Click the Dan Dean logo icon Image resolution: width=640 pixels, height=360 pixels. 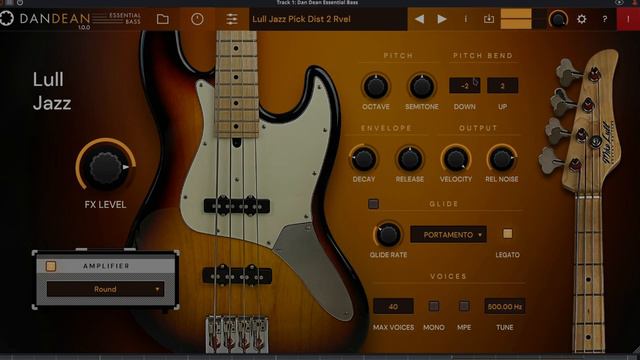pyautogui.click(x=7, y=18)
